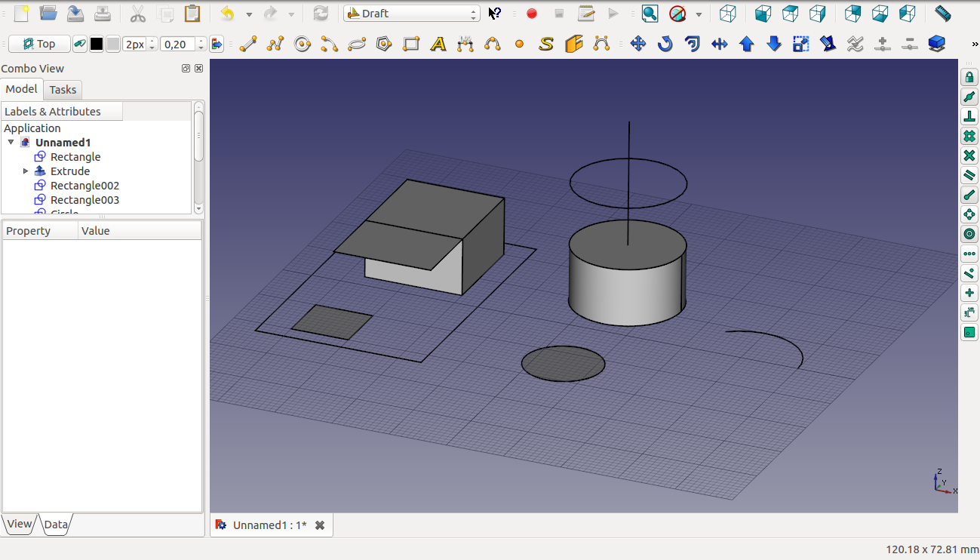980x560 pixels.
Task: Select the Rotate tool
Action: click(x=665, y=45)
